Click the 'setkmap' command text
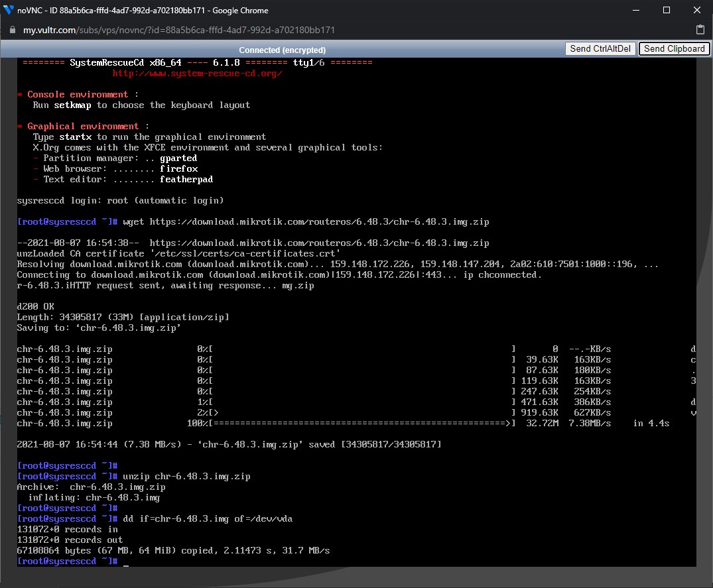The image size is (713, 588). (72, 105)
